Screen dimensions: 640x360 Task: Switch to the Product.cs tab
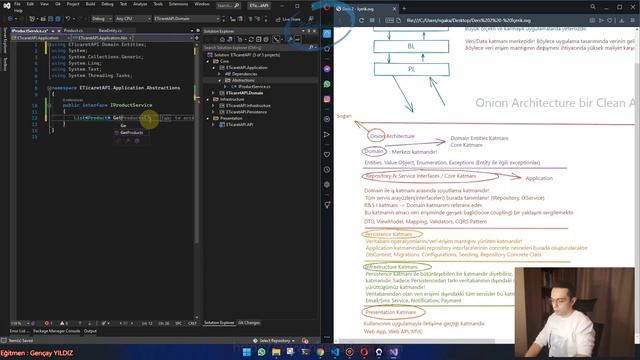pos(73,31)
